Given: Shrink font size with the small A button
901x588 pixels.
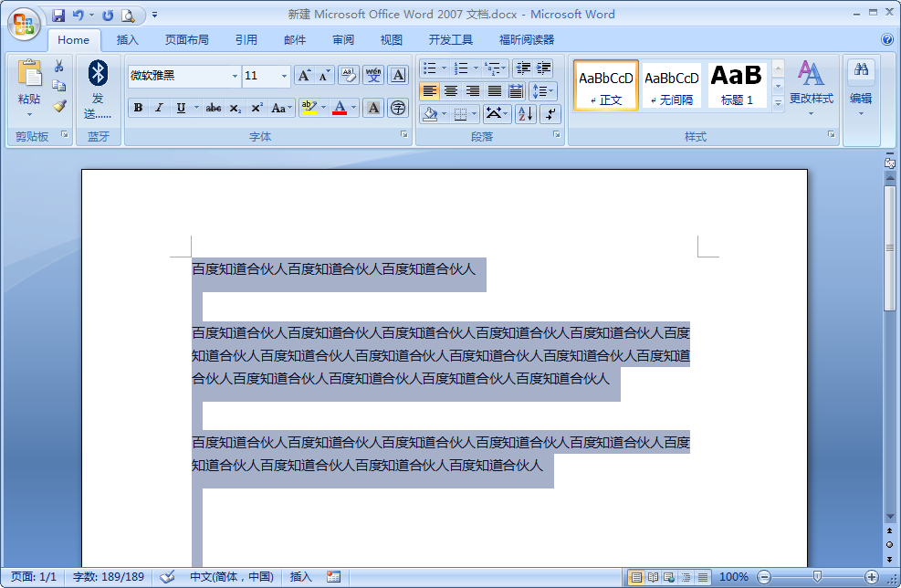Looking at the screenshot, I should point(325,75).
